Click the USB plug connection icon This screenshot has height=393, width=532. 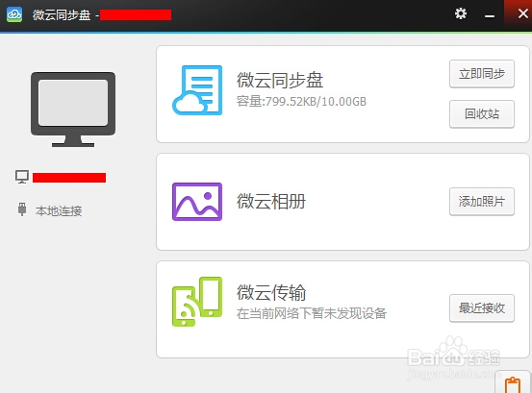coord(22,209)
